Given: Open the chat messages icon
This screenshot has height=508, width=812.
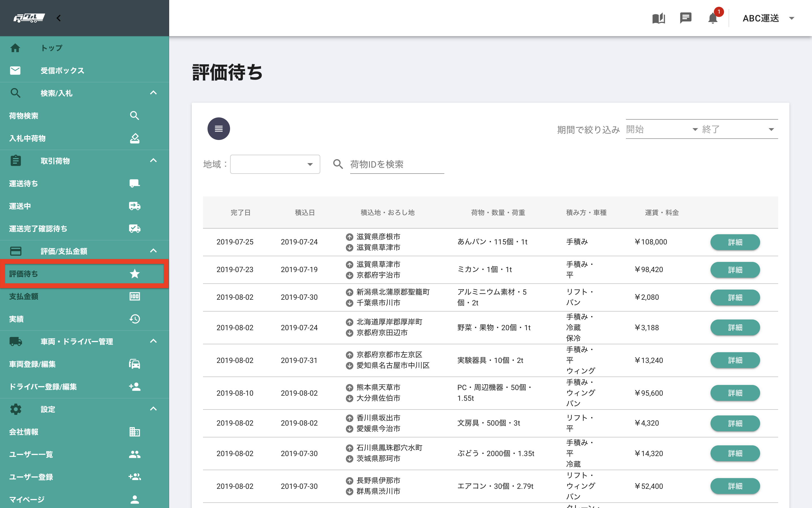Looking at the screenshot, I should pos(685,18).
